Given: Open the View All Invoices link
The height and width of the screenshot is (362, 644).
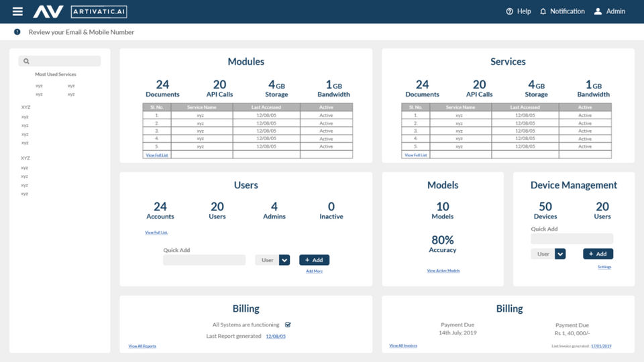Looking at the screenshot, I should (x=403, y=346).
